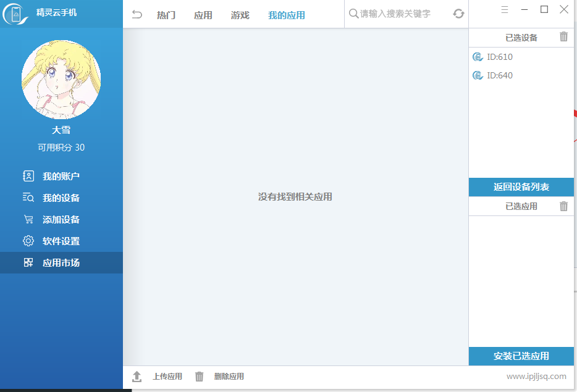
Task: Click the back arrow icon
Action: click(137, 15)
